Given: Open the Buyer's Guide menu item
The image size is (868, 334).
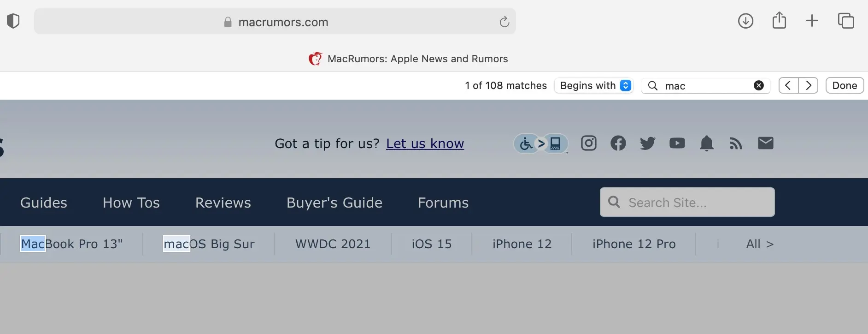Looking at the screenshot, I should point(334,203).
